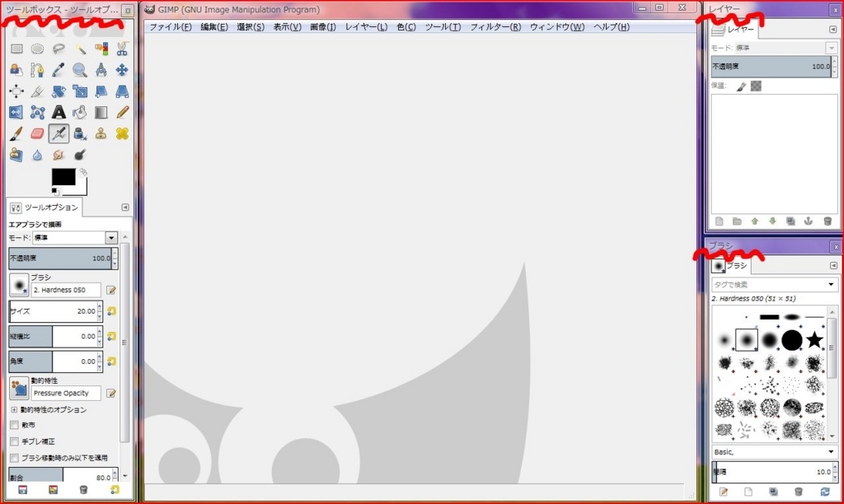
Task: Select the Bucket Fill tool
Action: point(80,113)
